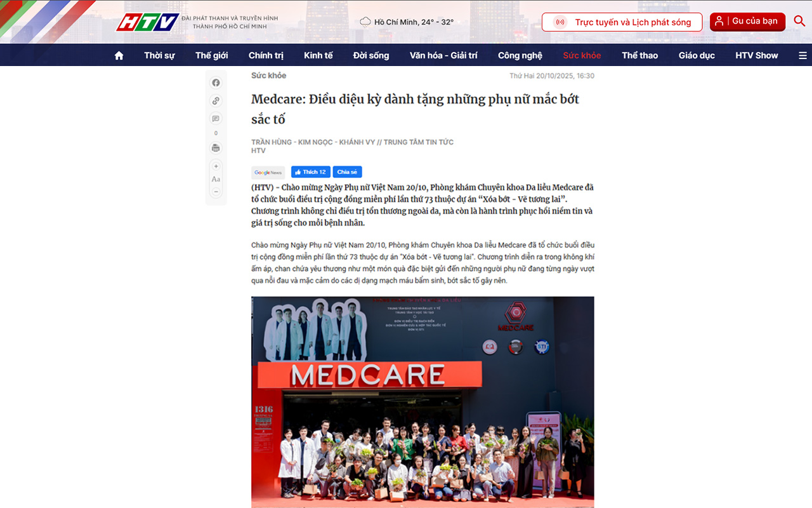This screenshot has height=508, width=812.
Task: Open search using magnifier icon
Action: [x=799, y=22]
